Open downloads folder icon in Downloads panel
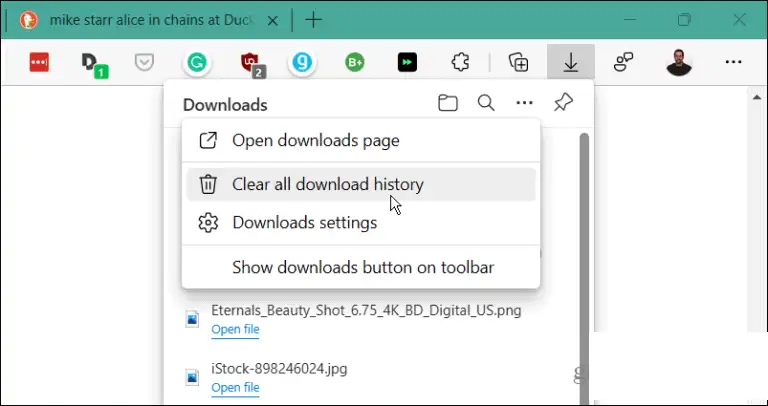 (x=448, y=103)
